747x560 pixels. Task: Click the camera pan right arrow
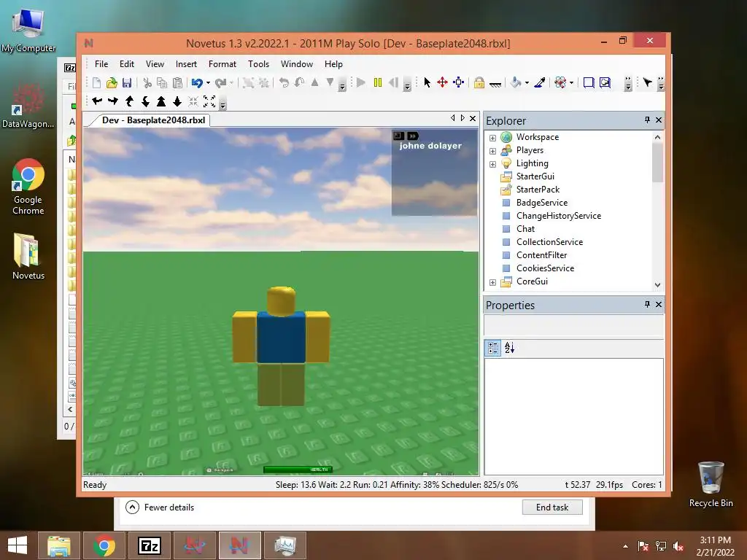(x=113, y=101)
